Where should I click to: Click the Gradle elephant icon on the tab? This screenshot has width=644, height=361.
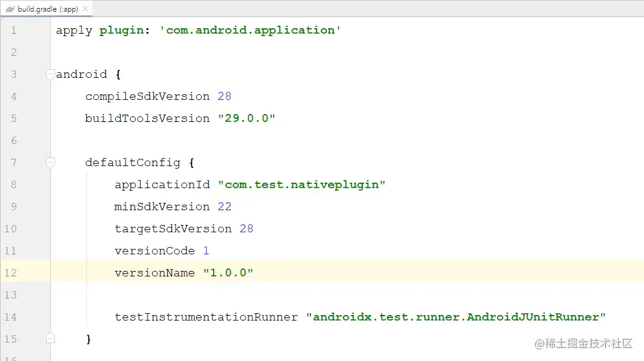click(10, 9)
